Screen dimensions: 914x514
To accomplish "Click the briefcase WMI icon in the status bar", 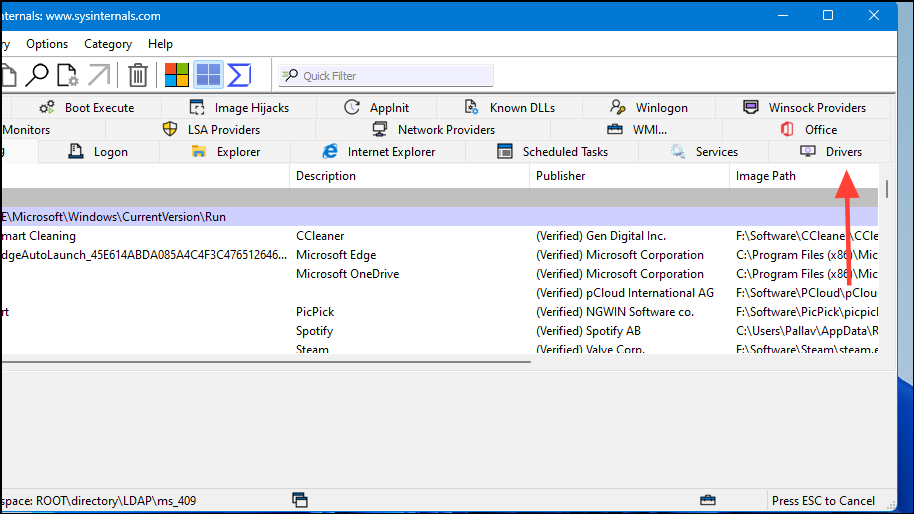I will click(708, 500).
